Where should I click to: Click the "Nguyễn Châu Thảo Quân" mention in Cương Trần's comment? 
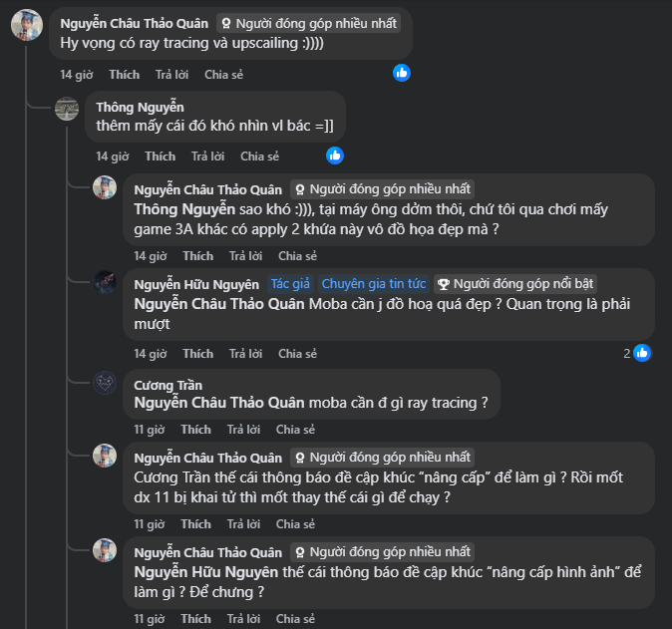pyautogui.click(x=220, y=403)
